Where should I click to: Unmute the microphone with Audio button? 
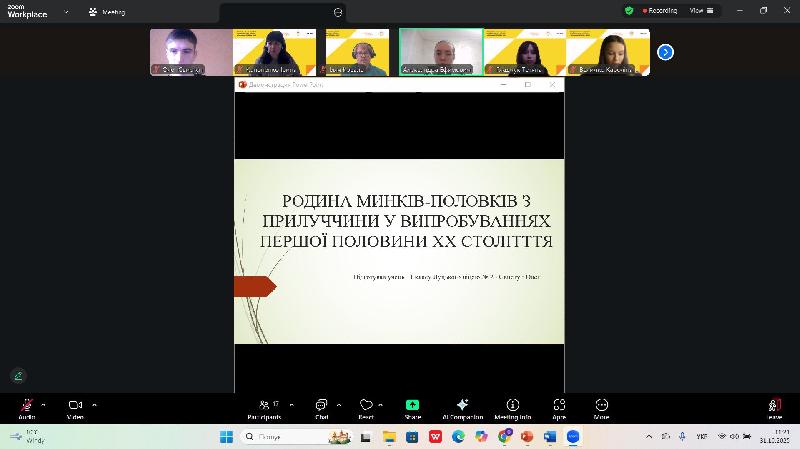tap(26, 406)
